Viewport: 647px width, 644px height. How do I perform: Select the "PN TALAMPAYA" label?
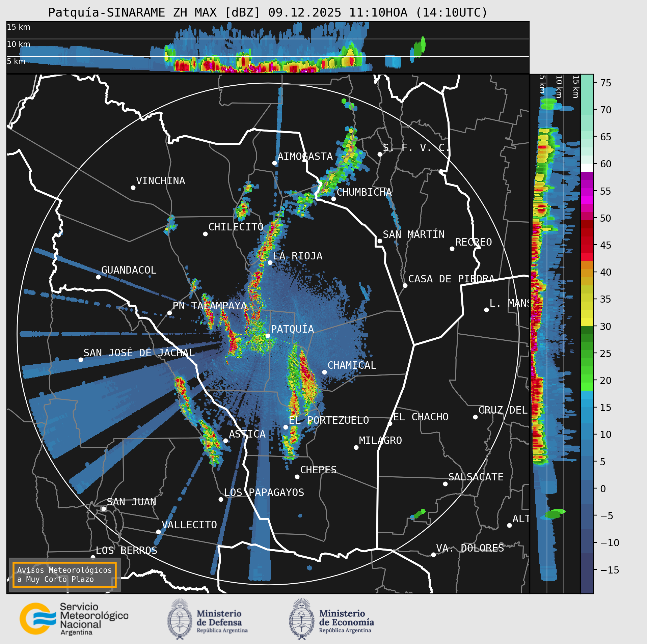210,306
